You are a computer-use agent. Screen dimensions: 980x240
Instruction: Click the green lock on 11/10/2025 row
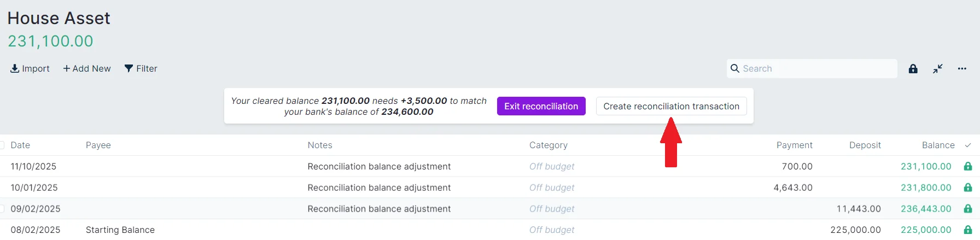(x=967, y=166)
